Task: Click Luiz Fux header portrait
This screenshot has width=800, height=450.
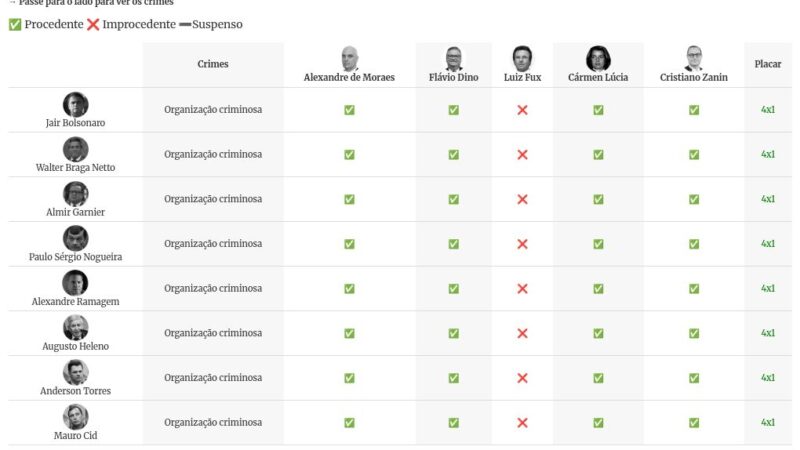Action: click(522, 58)
